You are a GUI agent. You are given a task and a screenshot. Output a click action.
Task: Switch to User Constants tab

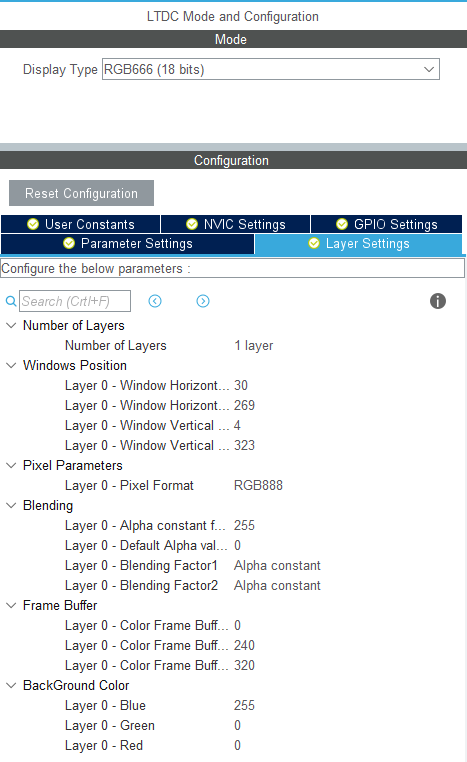tap(81, 224)
